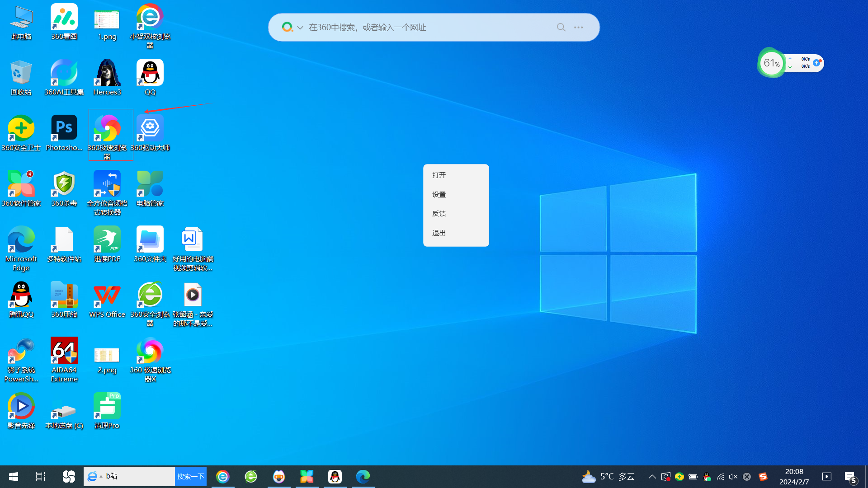Screen dimensions: 868x488
Task: Select the 全方位音频格式转换器 shortcut
Action: pyautogui.click(x=107, y=193)
